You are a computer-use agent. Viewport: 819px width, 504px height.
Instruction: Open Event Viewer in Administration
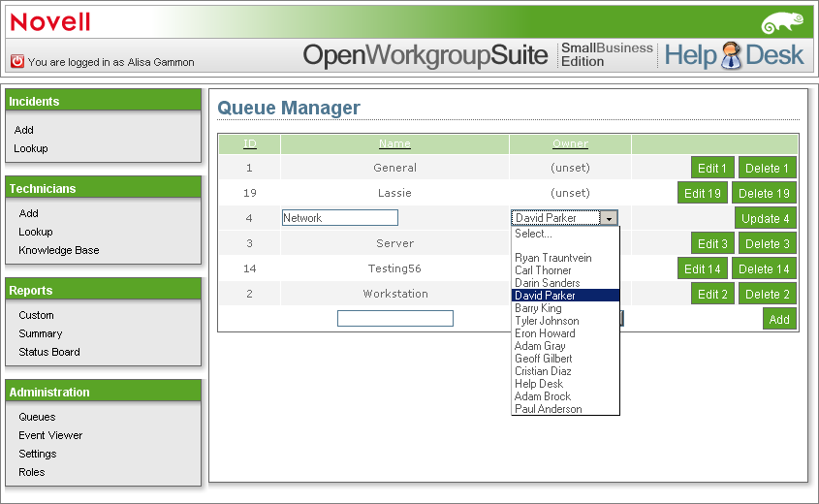(x=50, y=435)
